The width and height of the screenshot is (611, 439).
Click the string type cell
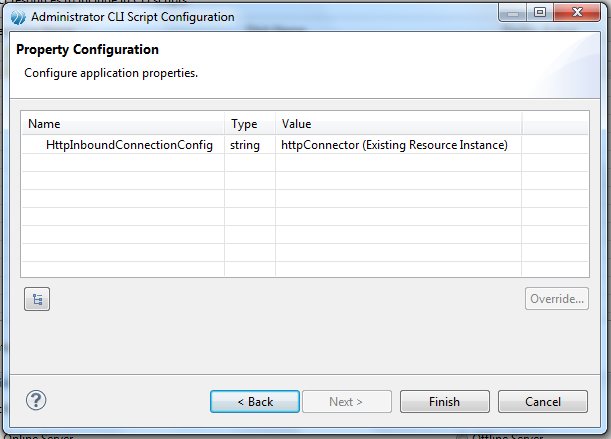click(245, 145)
